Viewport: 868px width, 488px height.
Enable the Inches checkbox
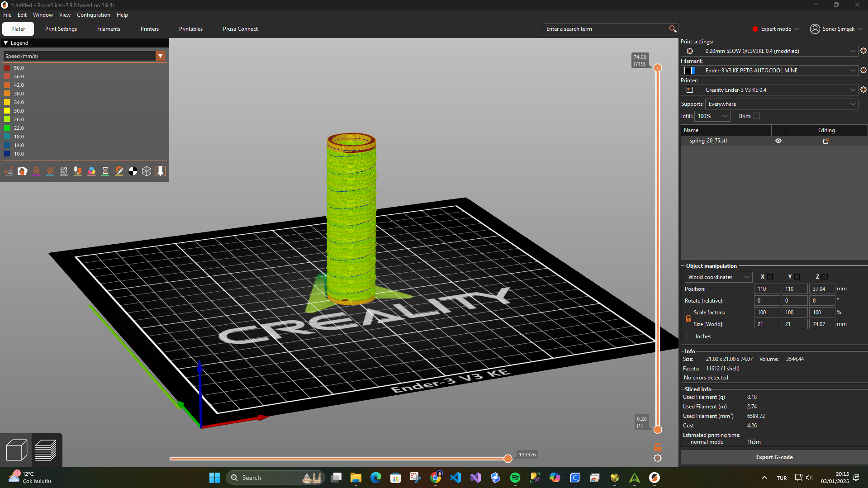[x=690, y=336]
